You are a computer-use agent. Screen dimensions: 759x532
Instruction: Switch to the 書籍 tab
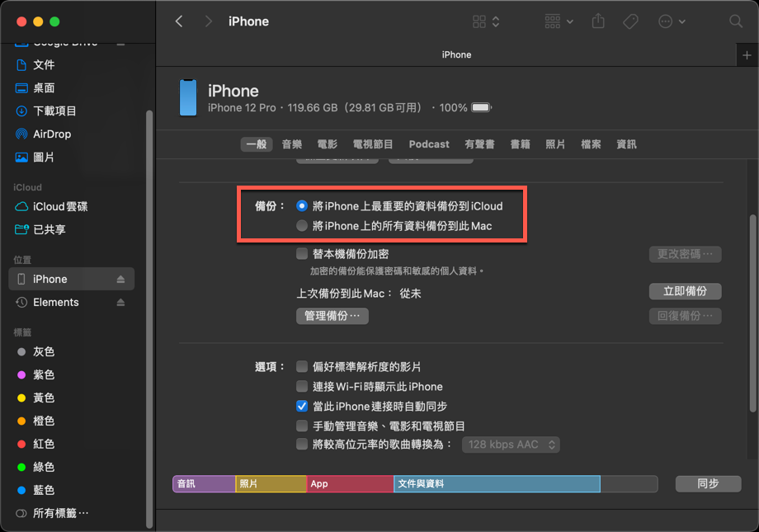pyautogui.click(x=521, y=144)
